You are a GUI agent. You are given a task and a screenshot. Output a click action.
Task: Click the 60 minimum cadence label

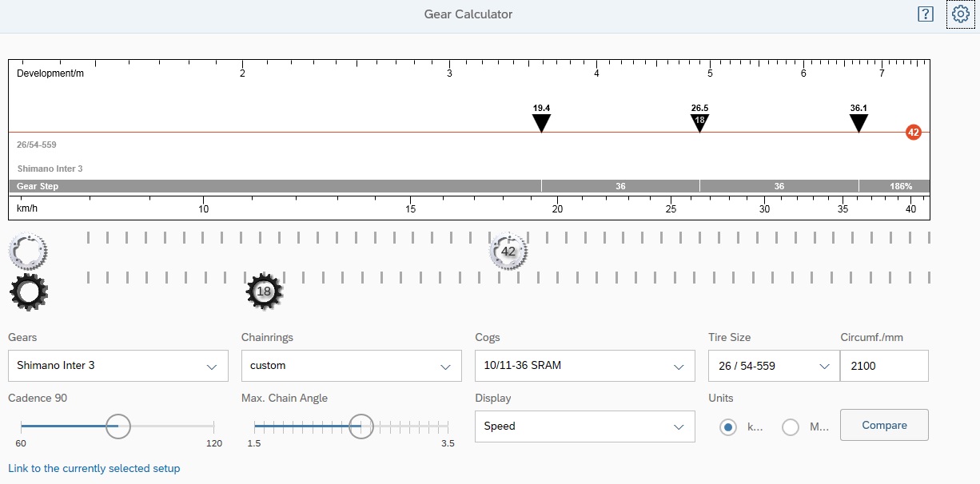pos(21,443)
